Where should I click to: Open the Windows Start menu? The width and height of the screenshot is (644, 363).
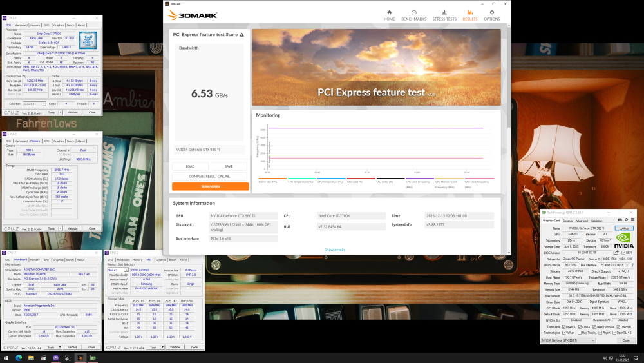pyautogui.click(x=6, y=358)
